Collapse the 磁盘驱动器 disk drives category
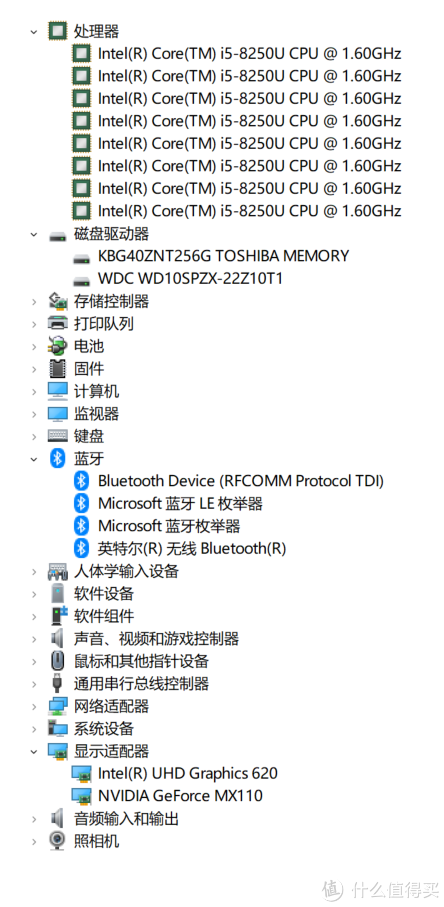Screen dimensions: 444x907 click(34, 234)
